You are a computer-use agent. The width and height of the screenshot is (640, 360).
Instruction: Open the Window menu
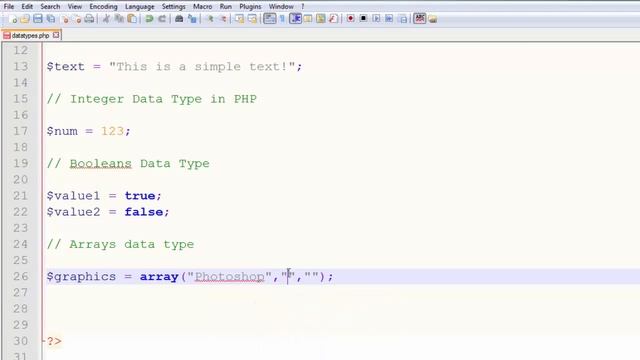[281, 7]
